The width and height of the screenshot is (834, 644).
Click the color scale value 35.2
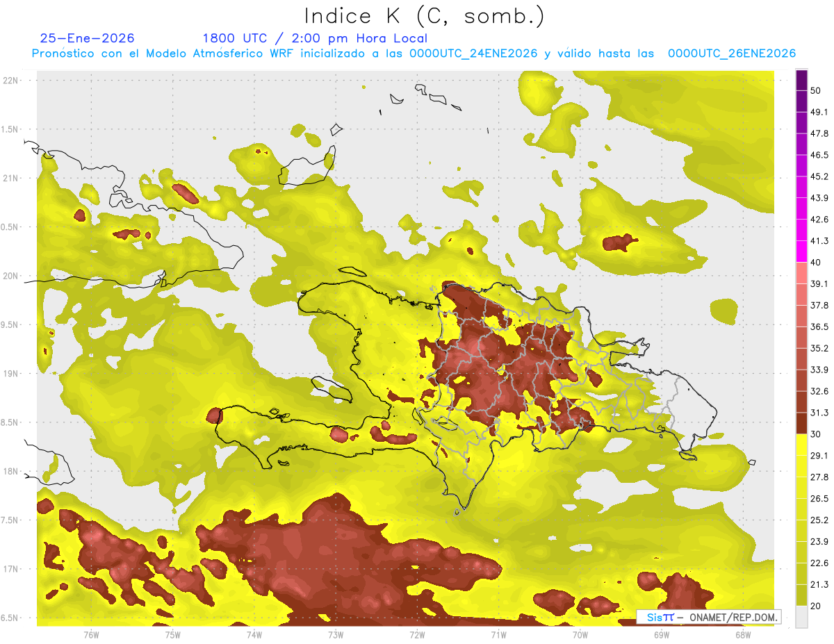[819, 348]
